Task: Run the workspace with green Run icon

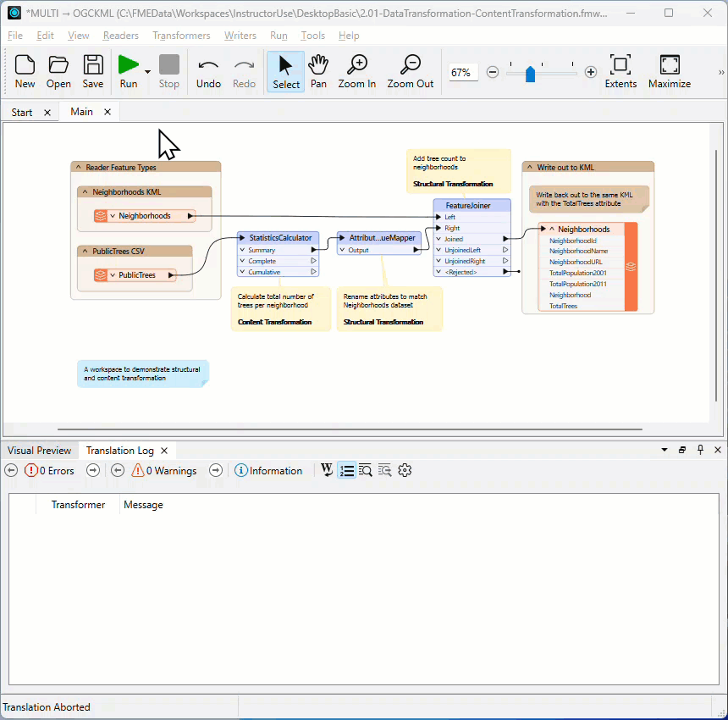Action: (128, 71)
